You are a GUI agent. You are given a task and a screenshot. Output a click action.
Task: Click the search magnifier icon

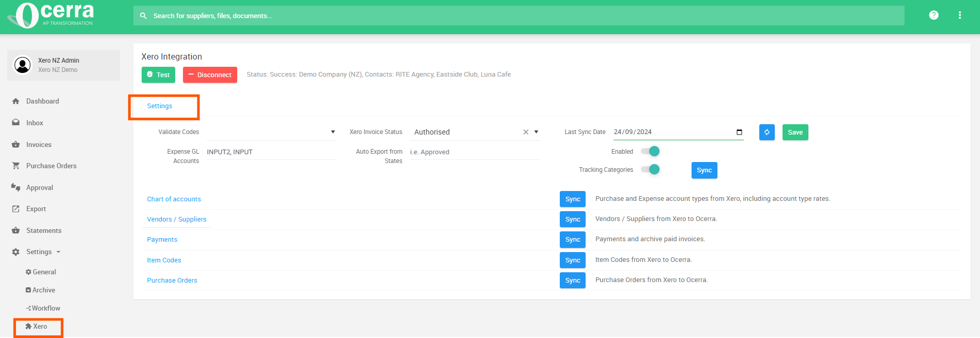point(144,16)
